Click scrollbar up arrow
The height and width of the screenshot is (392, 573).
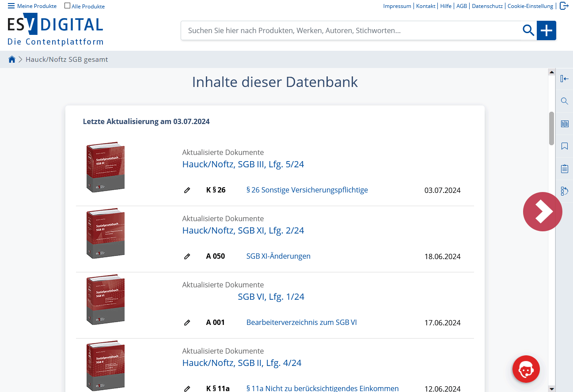551,72
